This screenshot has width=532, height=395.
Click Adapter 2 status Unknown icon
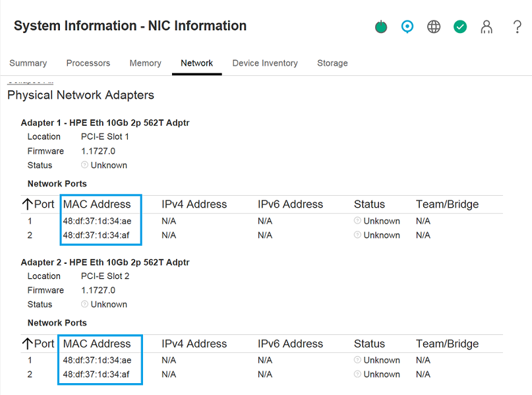84,305
